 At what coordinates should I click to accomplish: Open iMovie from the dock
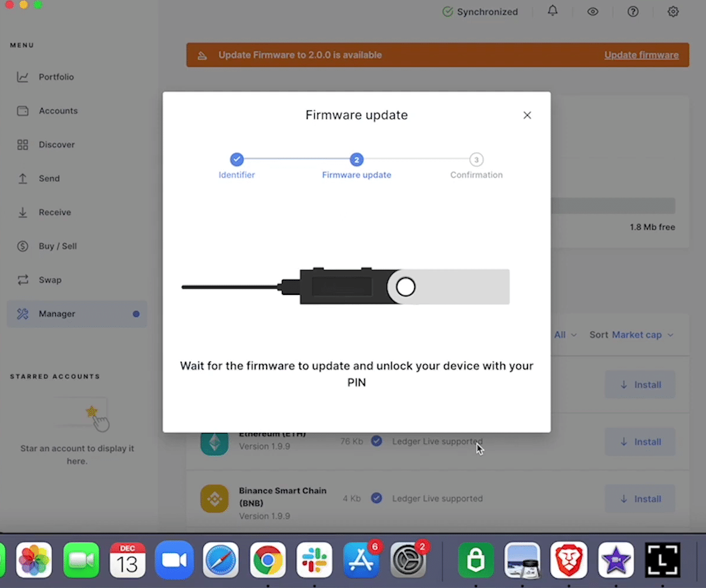point(616,560)
